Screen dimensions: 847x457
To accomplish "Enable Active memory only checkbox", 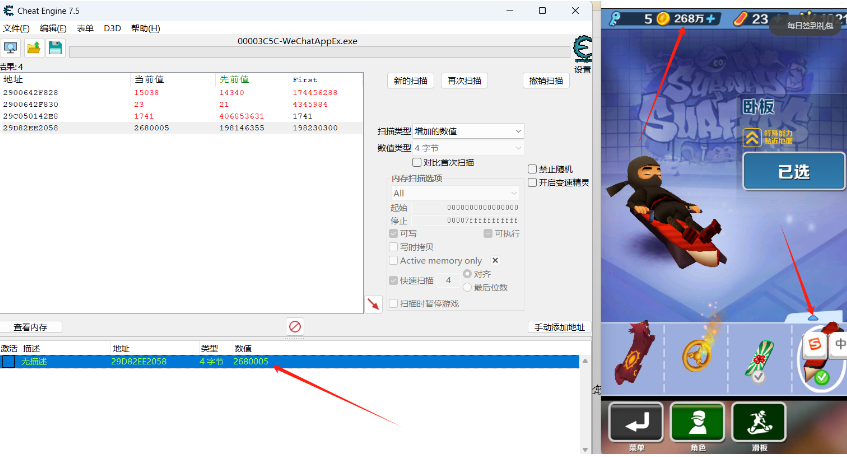I will tap(393, 260).
